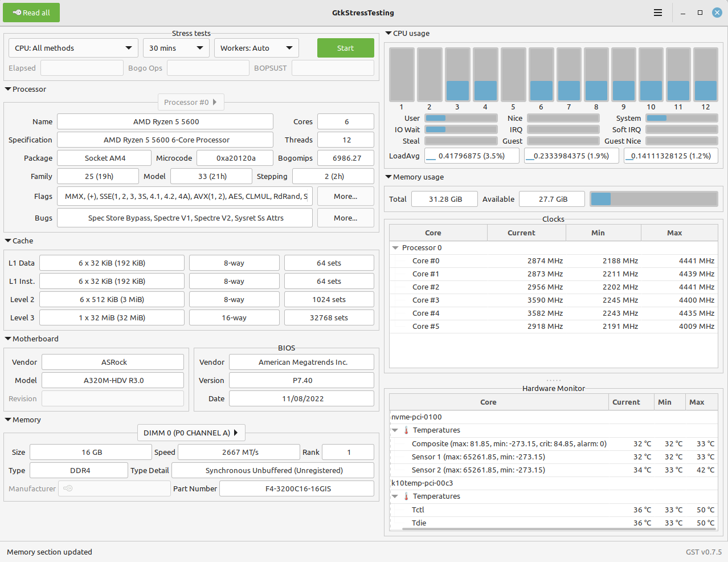Open the hamburger menu in title bar
The width and height of the screenshot is (728, 562).
point(658,13)
